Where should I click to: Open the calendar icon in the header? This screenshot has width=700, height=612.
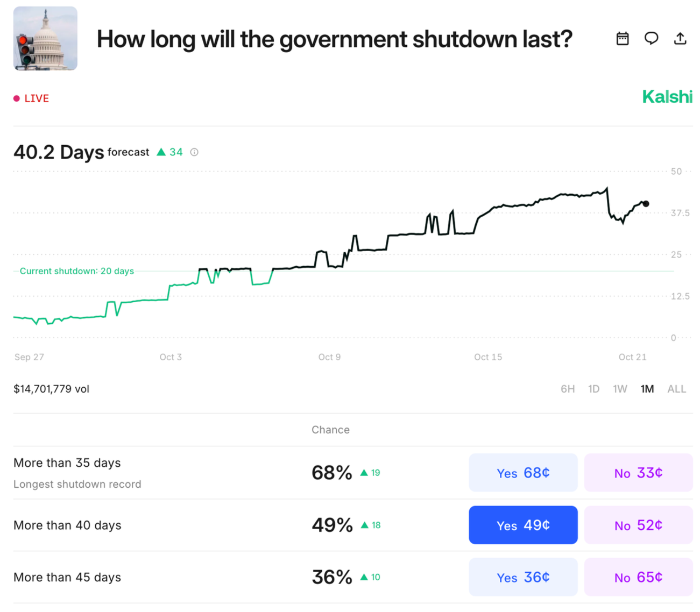(623, 39)
